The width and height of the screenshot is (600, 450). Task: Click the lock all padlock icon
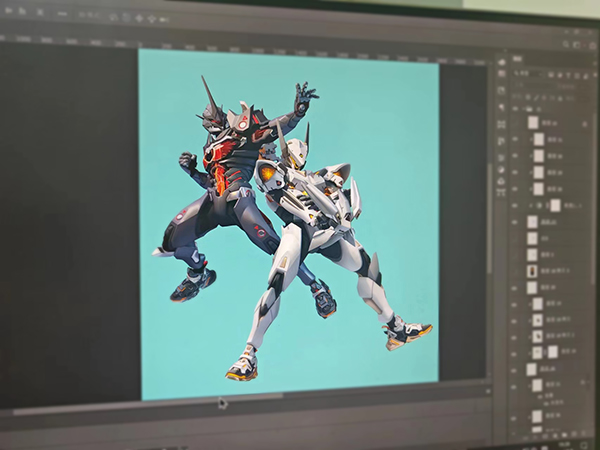(x=559, y=99)
